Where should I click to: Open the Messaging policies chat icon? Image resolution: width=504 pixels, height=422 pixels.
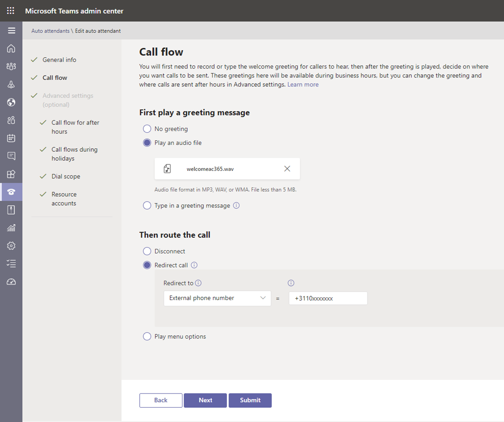pyautogui.click(x=11, y=156)
